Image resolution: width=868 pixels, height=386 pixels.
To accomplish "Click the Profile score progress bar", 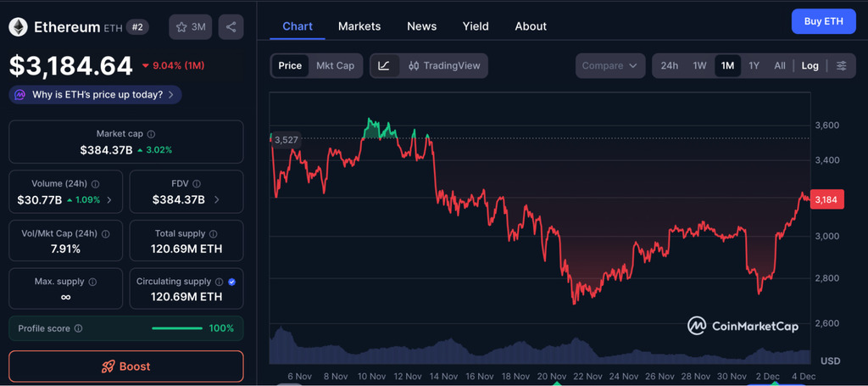I will coord(176,328).
